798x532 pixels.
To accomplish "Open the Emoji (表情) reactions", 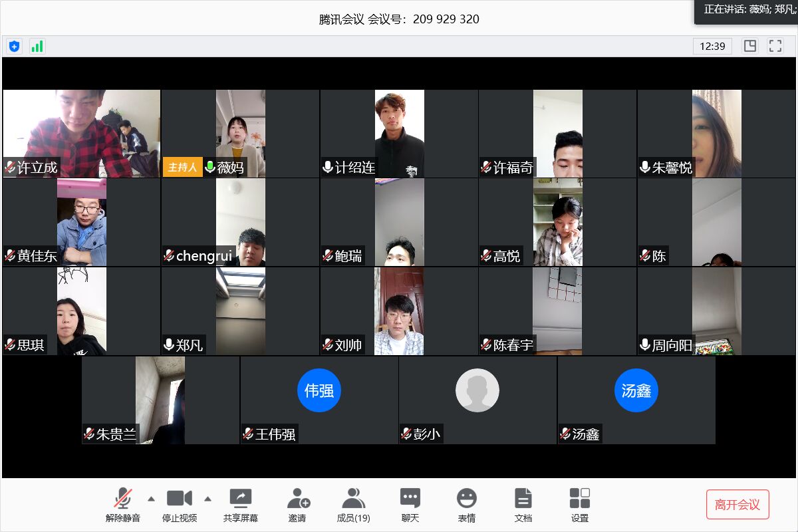I will click(x=466, y=505).
